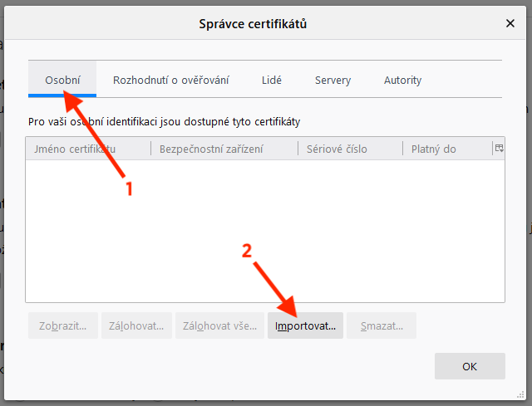Switch to the Osobní tab
The height and width of the screenshot is (406, 532).
62,81
